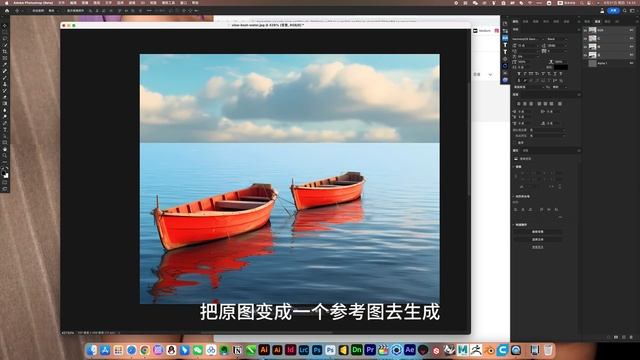Viewport: 640px width, 360px height.
Task: Select the RGB composite channel row
Action: [608, 30]
